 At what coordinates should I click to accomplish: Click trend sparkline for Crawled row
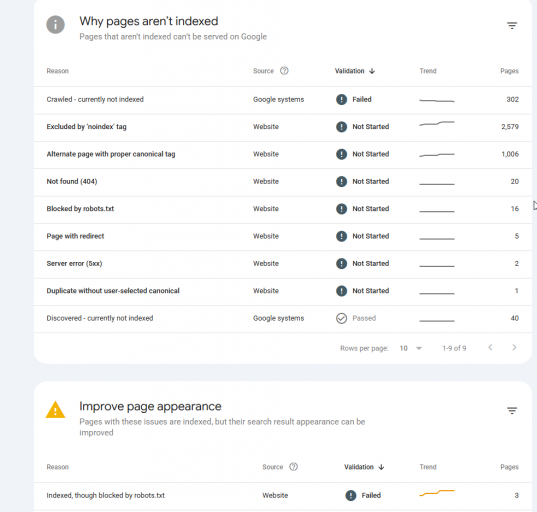437,101
